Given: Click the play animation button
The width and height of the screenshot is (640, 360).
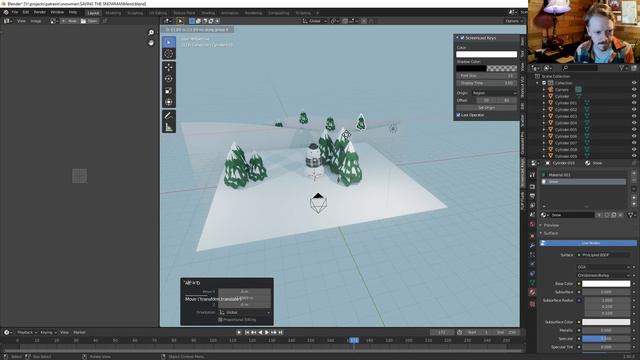Looking at the screenshot, I should click(267, 333).
